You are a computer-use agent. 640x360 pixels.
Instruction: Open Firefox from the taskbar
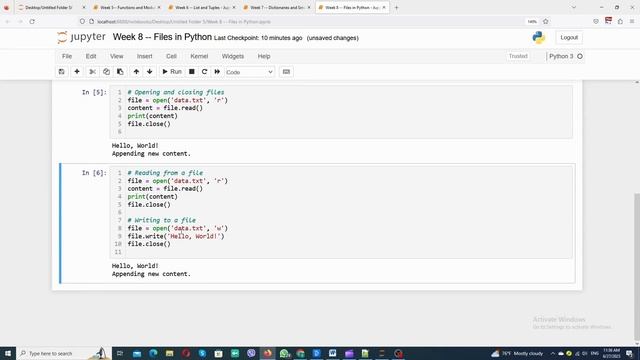(267, 353)
